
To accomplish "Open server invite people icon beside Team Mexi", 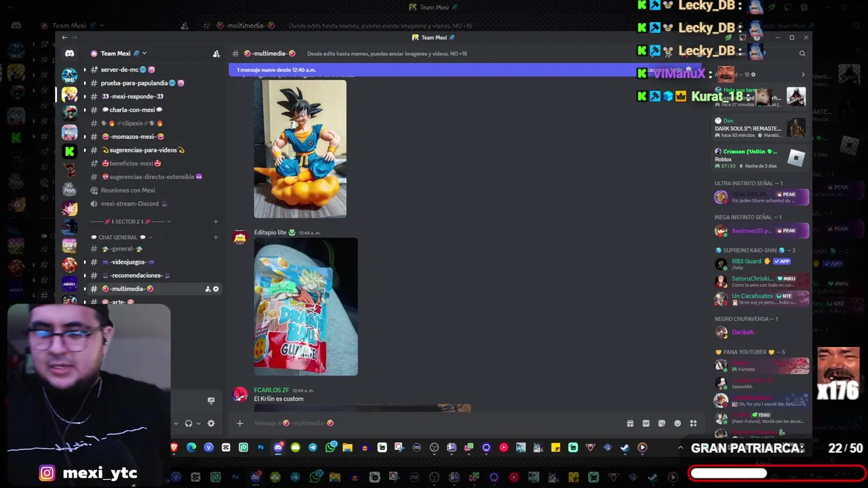I will point(216,54).
